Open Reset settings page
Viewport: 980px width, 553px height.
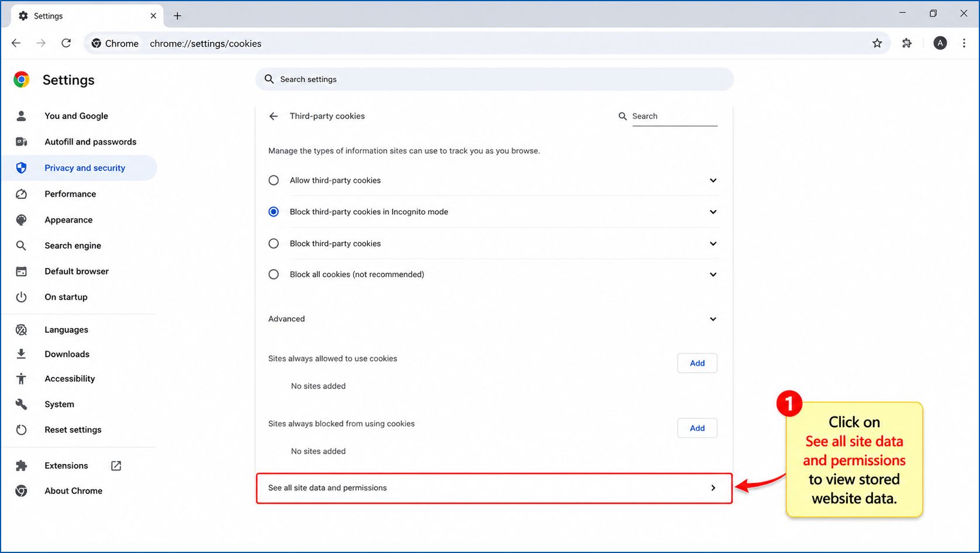tap(73, 430)
